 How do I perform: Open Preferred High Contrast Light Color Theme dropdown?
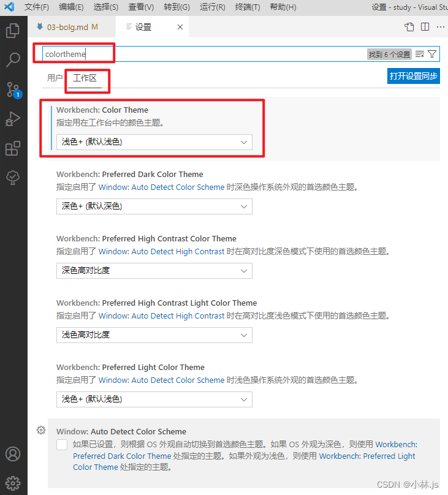coord(154,335)
